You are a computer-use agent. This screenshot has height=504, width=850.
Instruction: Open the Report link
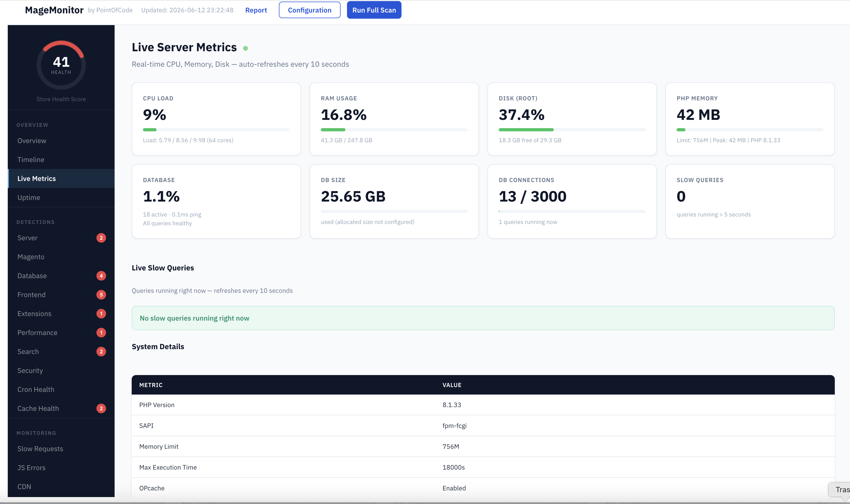coord(256,10)
